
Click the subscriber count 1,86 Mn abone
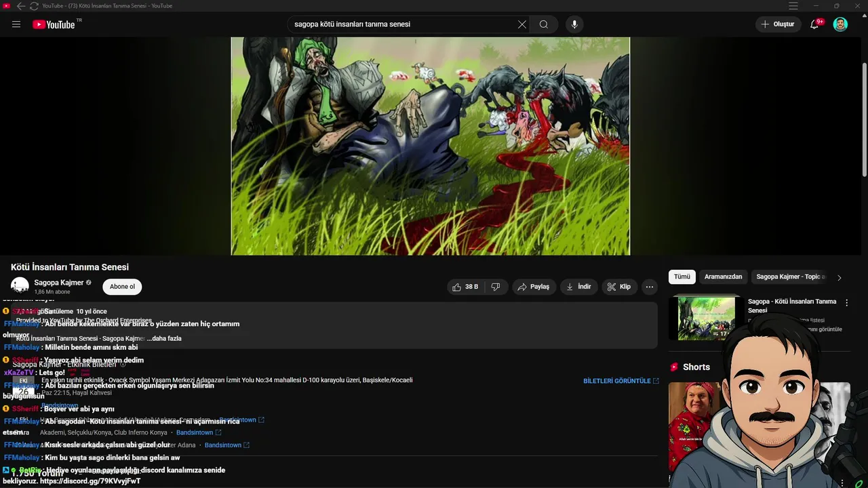coord(52,292)
